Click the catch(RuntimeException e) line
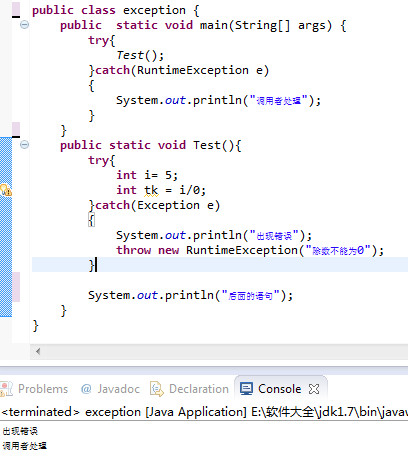 pyautogui.click(x=179, y=70)
